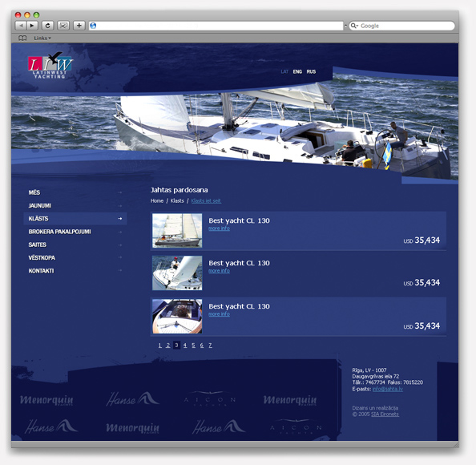Switch site language to RUS

tap(311, 71)
